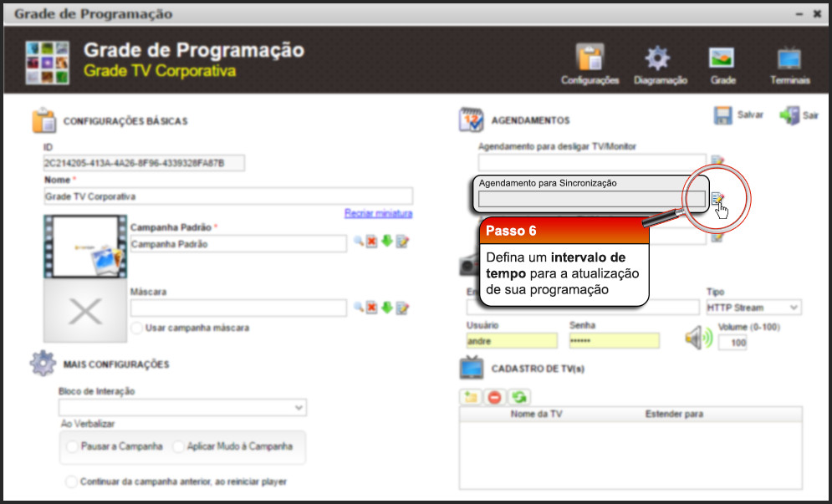The height and width of the screenshot is (504, 832).
Task: Click the Sair exit icon
Action: (x=789, y=116)
